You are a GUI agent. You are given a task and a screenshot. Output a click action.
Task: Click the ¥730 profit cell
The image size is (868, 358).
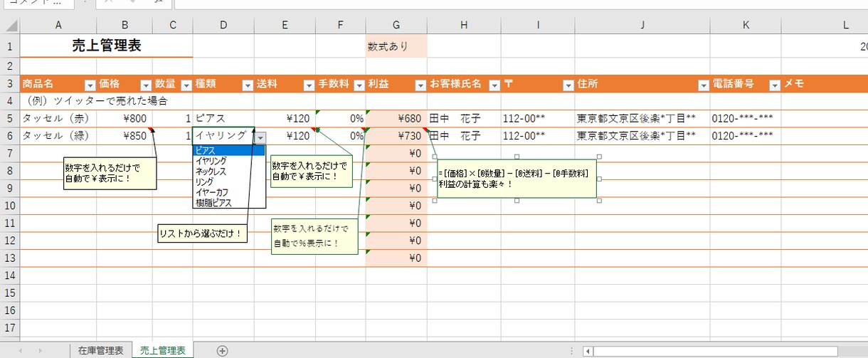click(396, 136)
